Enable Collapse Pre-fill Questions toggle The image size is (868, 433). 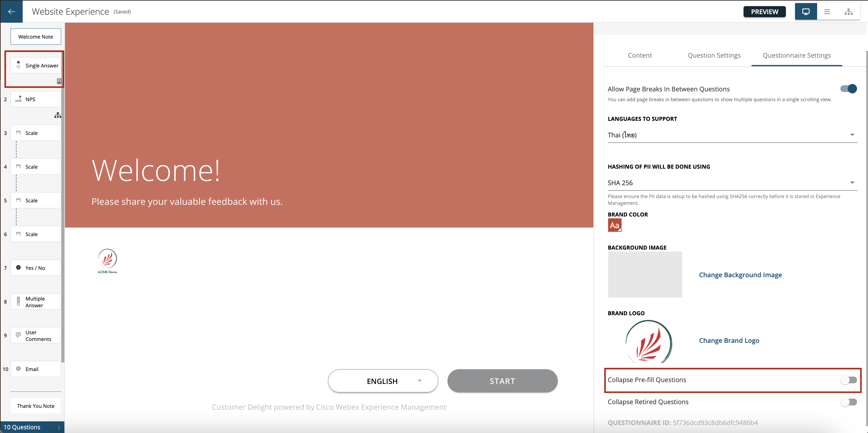(848, 380)
